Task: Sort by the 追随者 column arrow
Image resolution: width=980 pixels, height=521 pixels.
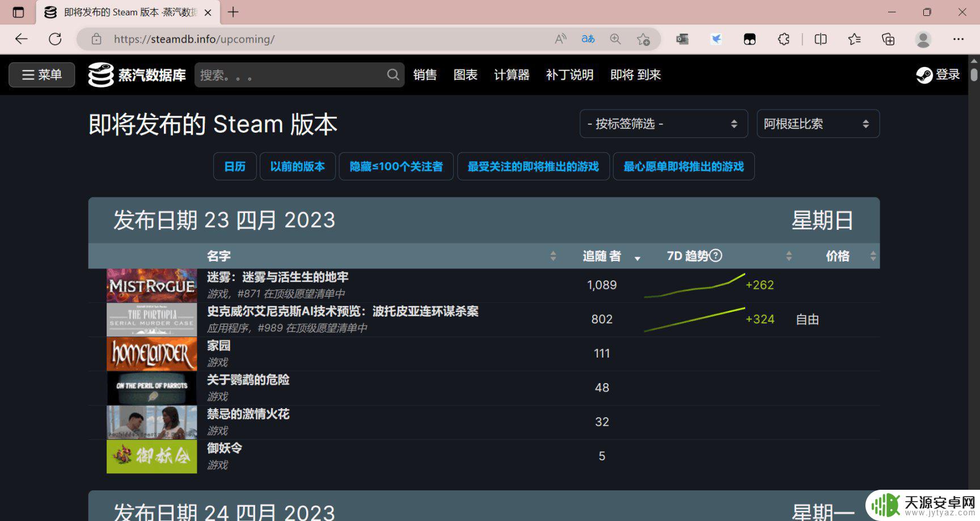Action: pos(637,258)
